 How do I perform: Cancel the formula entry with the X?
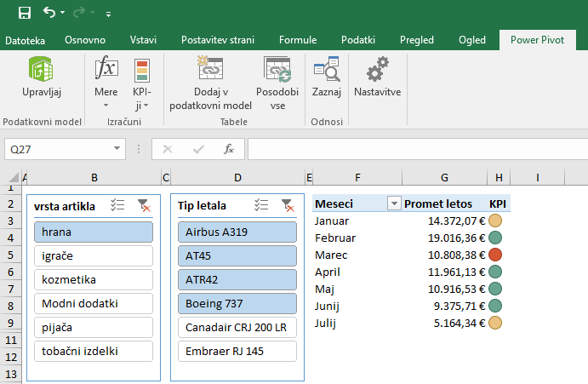168,149
